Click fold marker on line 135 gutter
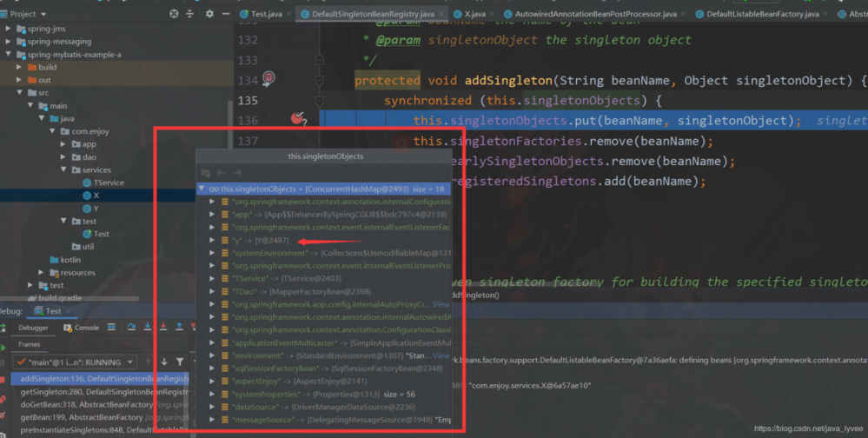The image size is (868, 438). coord(320,101)
